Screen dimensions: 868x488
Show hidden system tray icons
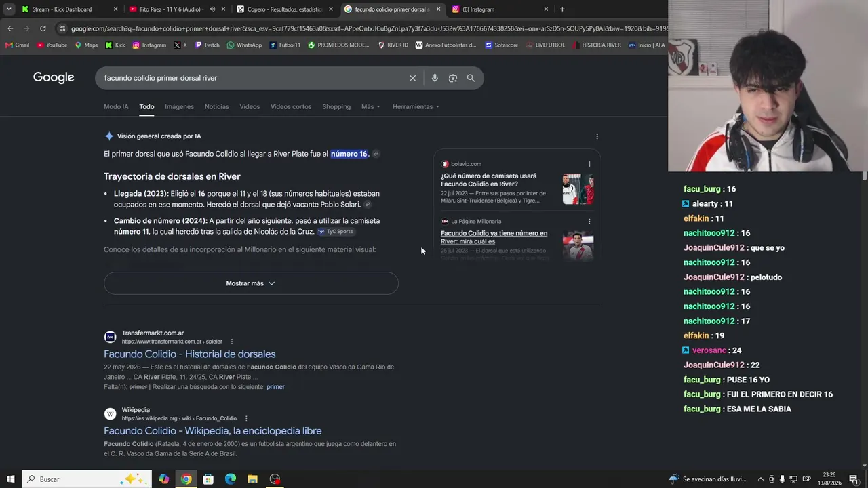(761, 479)
